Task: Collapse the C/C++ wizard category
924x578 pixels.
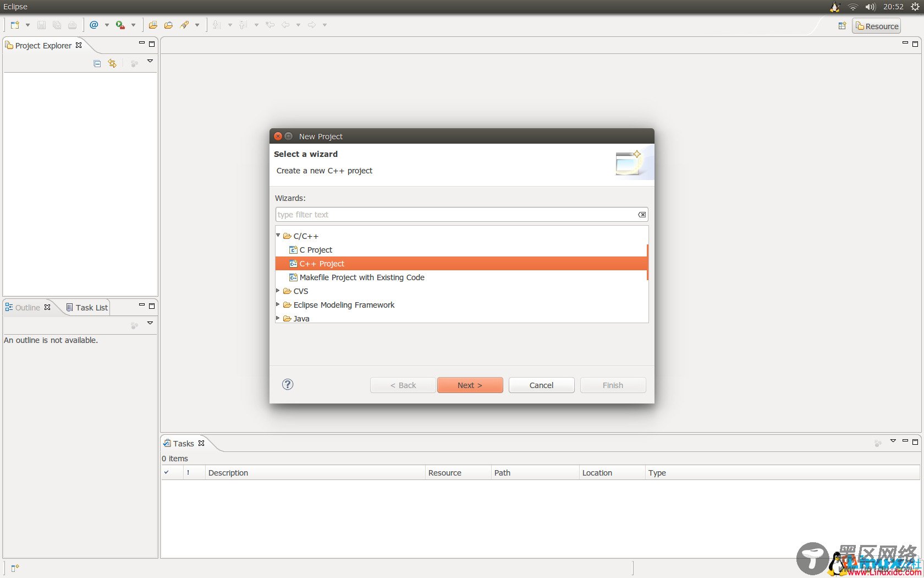Action: 278,236
